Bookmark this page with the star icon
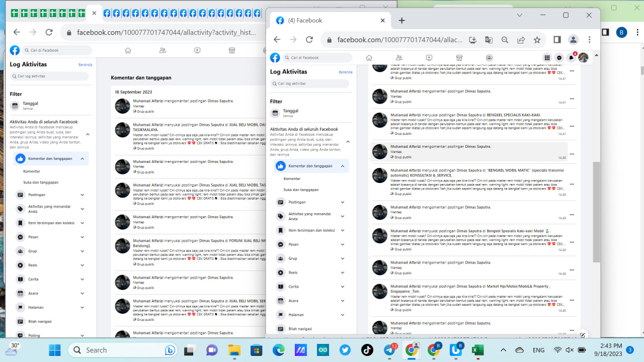 537,40
